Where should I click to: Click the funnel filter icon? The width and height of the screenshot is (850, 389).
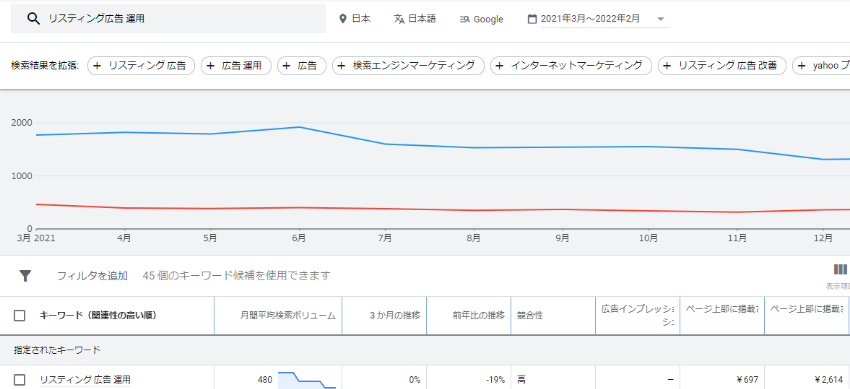(x=25, y=276)
